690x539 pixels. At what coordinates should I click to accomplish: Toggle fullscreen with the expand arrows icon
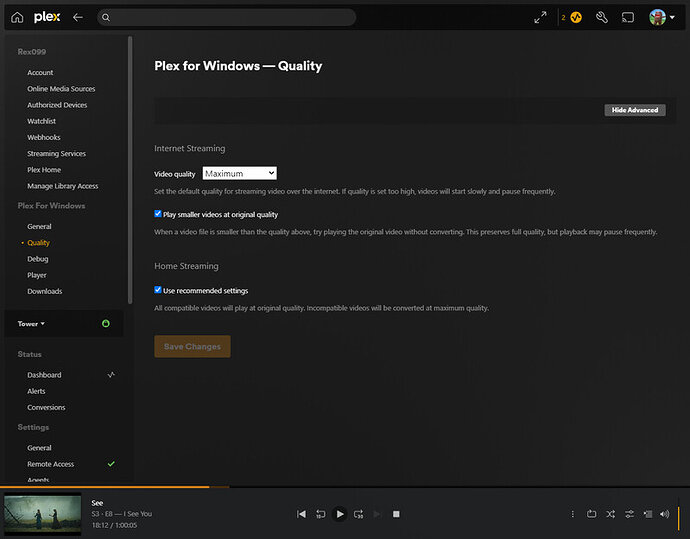[x=540, y=18]
